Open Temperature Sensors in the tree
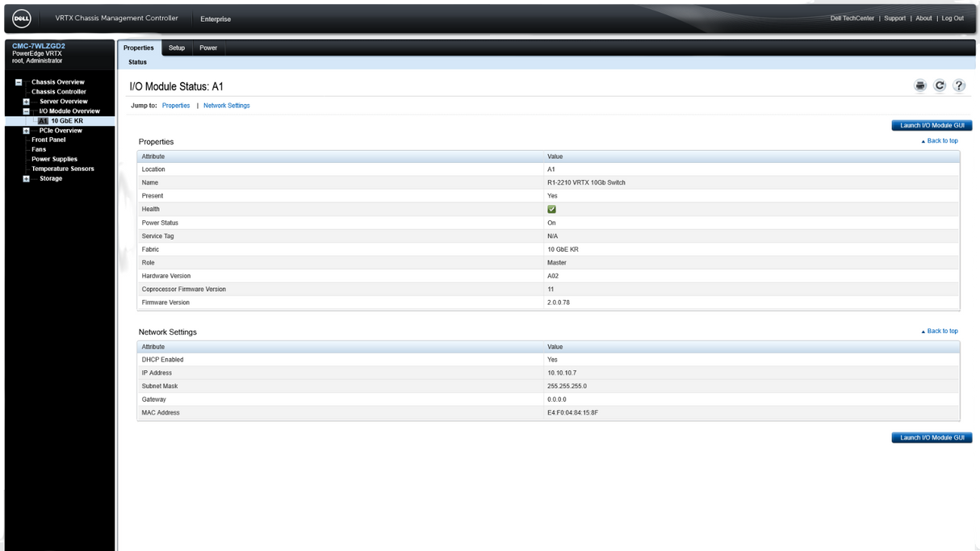 click(x=63, y=169)
